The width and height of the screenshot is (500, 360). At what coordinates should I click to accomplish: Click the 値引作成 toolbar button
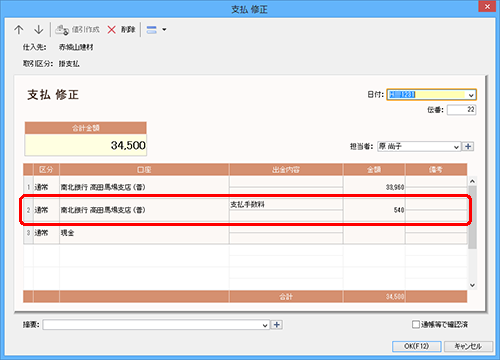pos(77,30)
